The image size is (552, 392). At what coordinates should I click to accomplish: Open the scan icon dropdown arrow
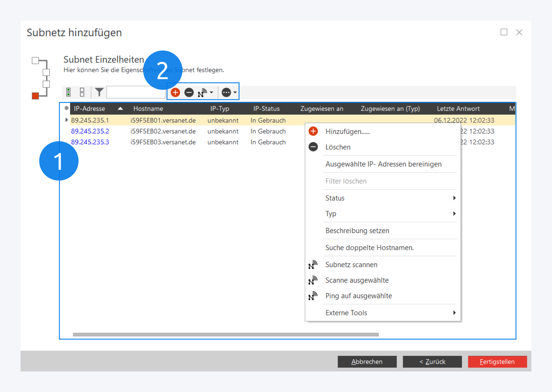tap(211, 92)
